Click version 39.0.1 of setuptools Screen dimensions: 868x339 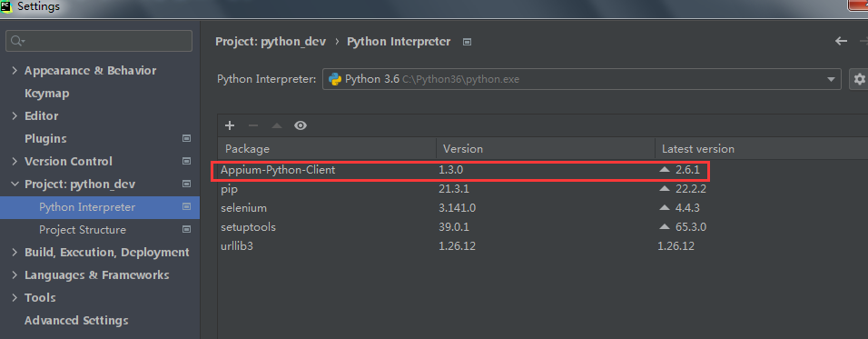[454, 226]
